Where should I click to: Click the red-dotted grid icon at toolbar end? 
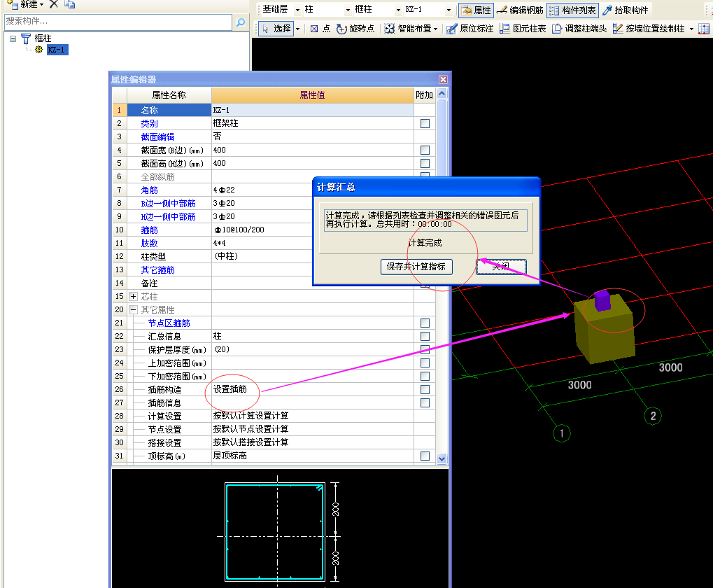pyautogui.click(x=703, y=29)
